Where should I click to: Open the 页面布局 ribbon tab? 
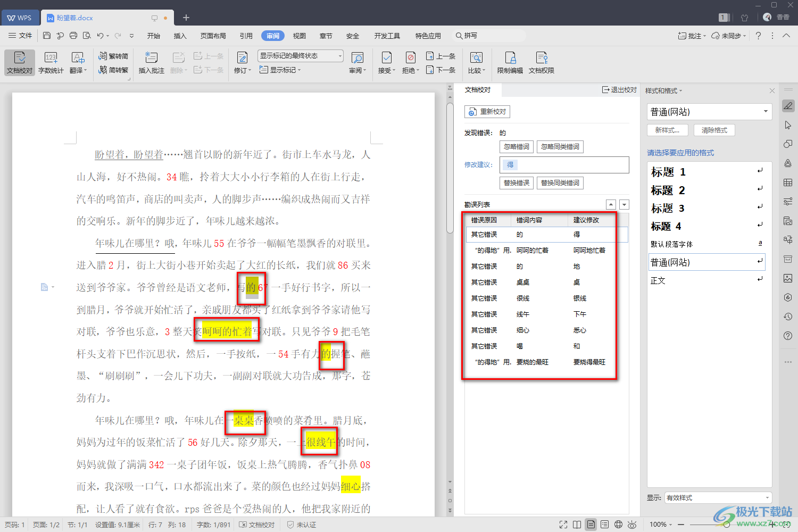click(213, 36)
